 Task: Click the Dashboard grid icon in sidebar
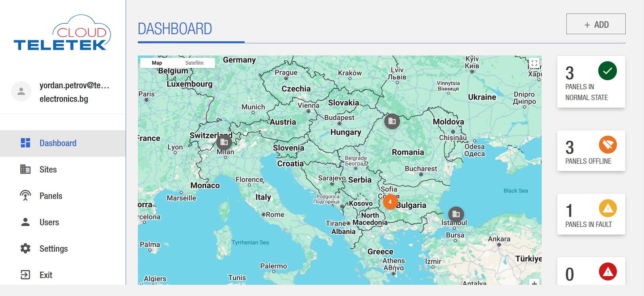click(x=25, y=143)
